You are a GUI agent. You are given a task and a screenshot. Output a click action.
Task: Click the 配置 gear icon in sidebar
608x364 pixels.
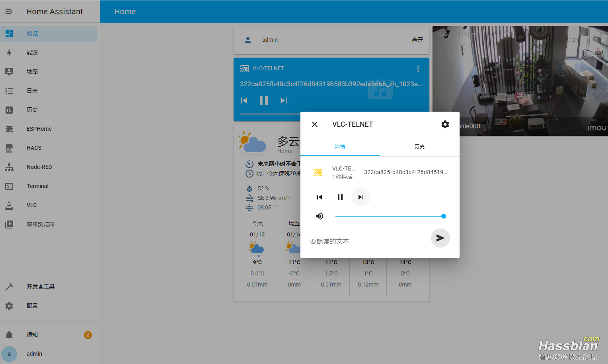point(9,306)
